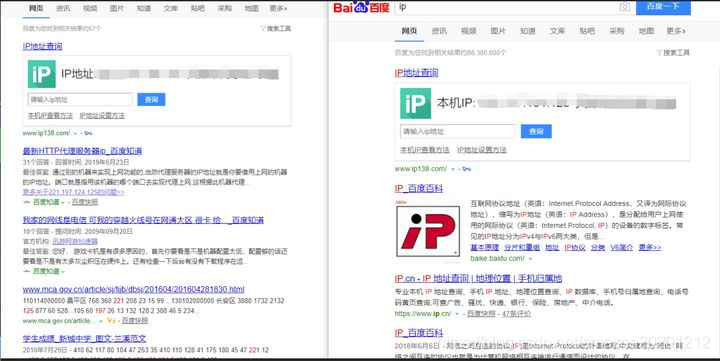Image resolution: width=720 pixels, height=361 pixels.
Task: Open 更多关于221.197.124.125的问题>> link
Action: click(x=73, y=192)
